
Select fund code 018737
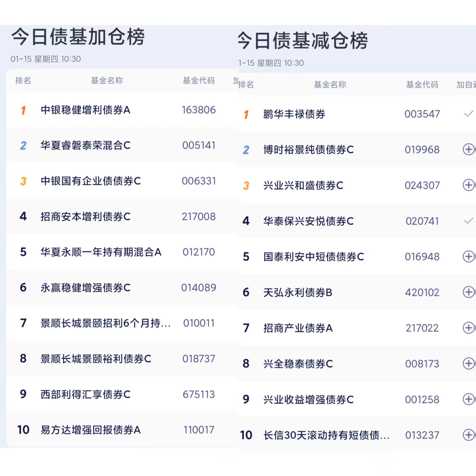pyautogui.click(x=199, y=359)
